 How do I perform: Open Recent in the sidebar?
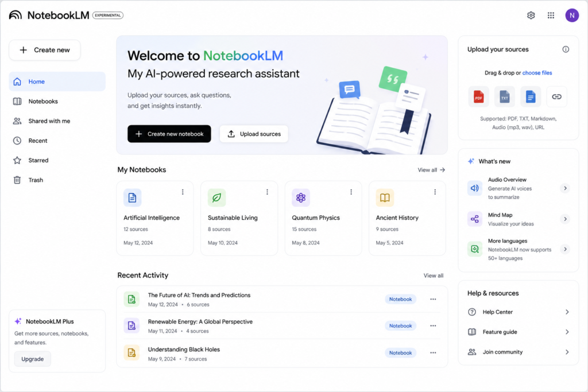point(57,141)
